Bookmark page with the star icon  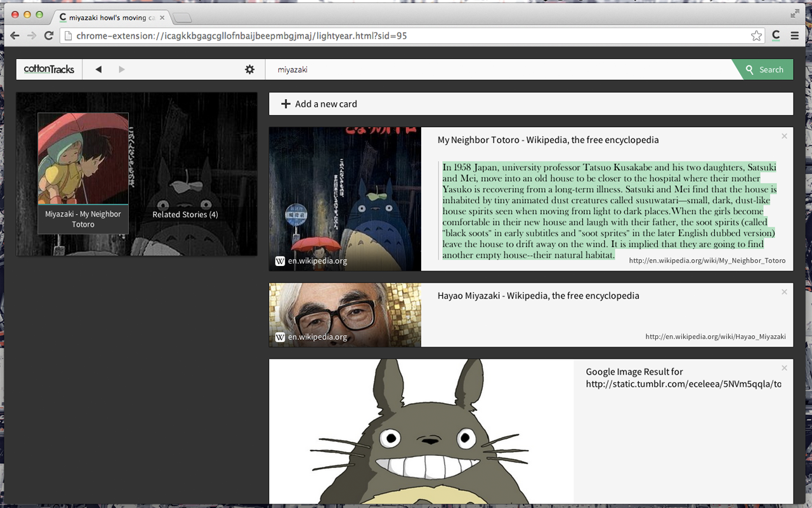[x=756, y=36]
